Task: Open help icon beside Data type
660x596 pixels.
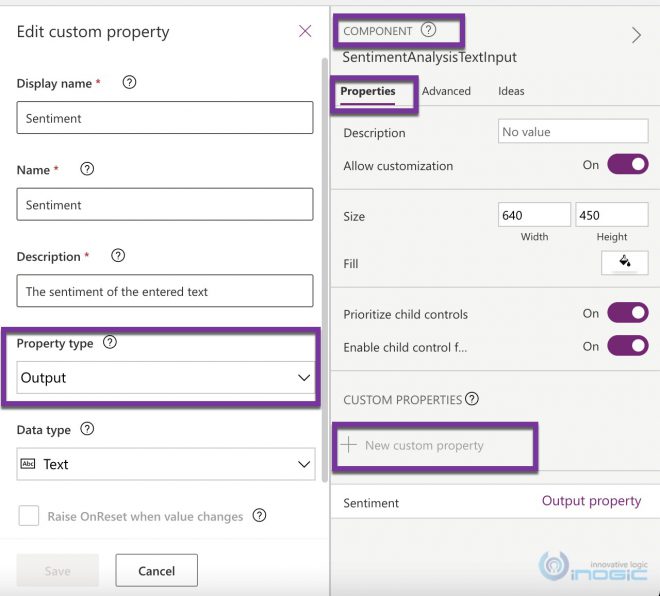Action: [x=87, y=429]
